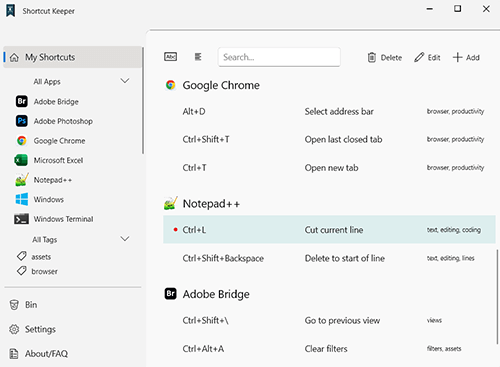
Task: Click the Microsoft Excel icon in sidebar
Action: coord(21,160)
